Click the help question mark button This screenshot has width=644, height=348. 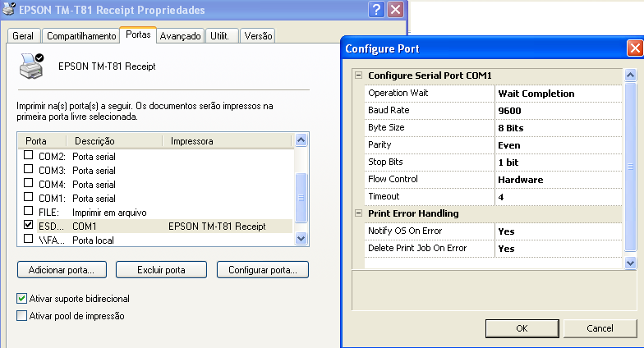(x=376, y=9)
